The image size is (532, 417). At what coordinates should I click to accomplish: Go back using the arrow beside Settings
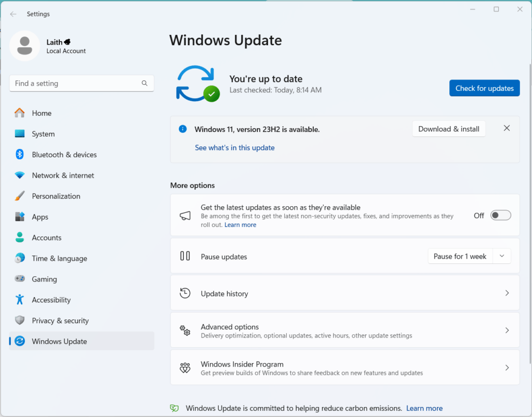pyautogui.click(x=14, y=14)
